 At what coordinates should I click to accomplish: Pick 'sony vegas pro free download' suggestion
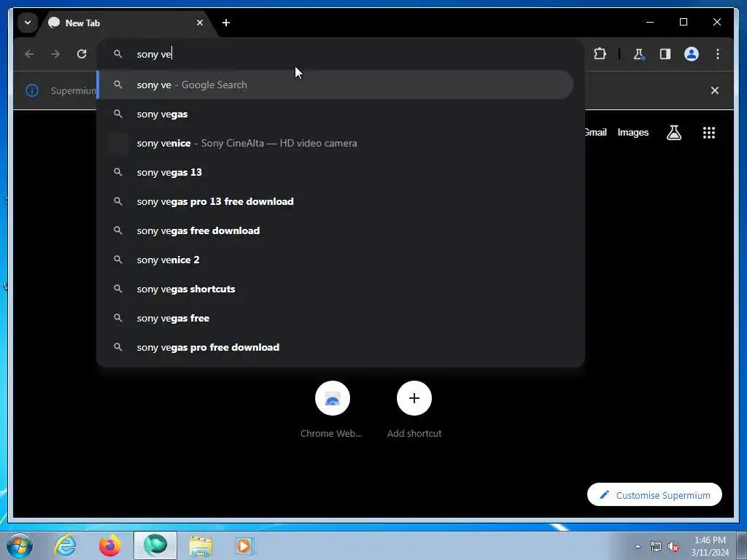tap(336, 347)
